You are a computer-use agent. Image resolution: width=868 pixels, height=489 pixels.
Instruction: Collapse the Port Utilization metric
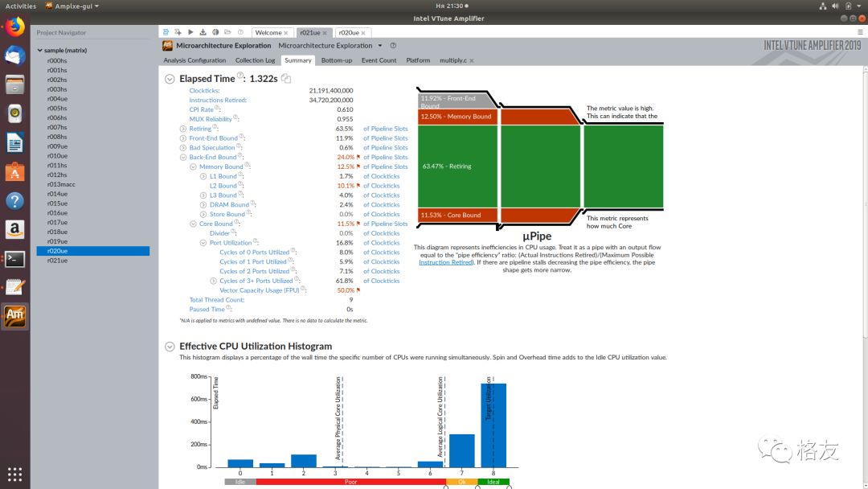(x=203, y=243)
